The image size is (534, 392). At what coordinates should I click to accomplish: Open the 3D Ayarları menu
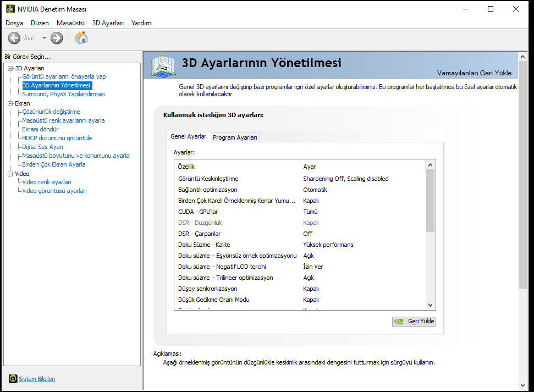pos(108,23)
